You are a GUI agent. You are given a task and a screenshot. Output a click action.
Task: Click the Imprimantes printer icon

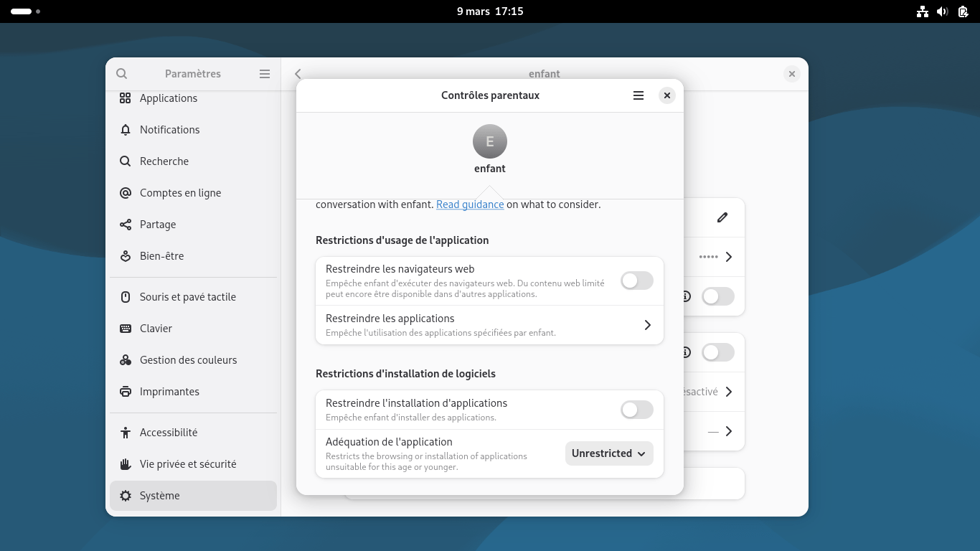(126, 392)
